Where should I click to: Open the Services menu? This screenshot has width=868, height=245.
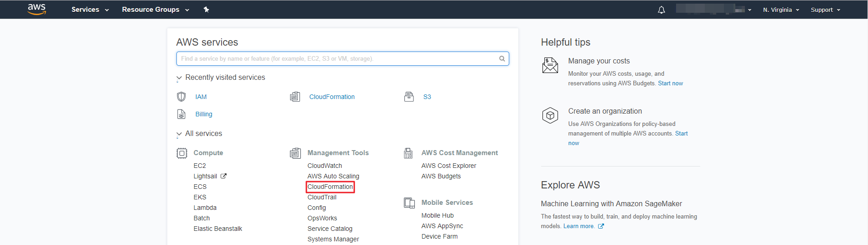90,10
